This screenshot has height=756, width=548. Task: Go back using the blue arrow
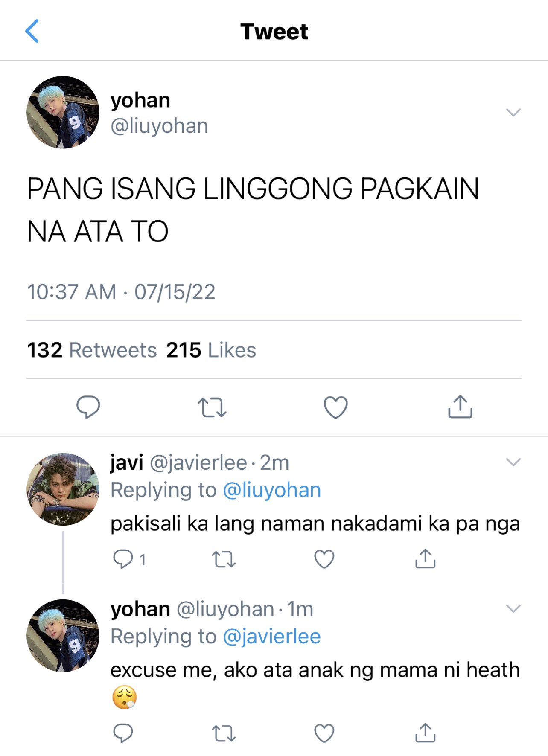32,31
